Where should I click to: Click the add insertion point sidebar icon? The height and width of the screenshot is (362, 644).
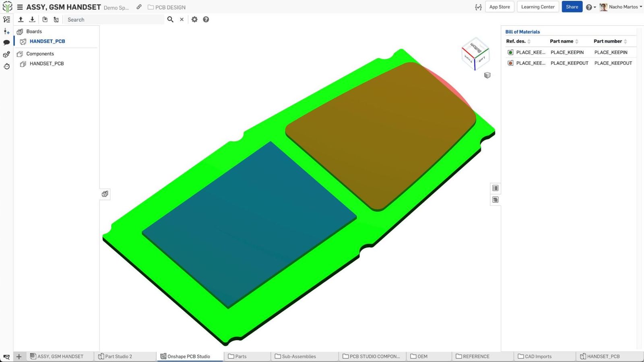click(x=6, y=31)
